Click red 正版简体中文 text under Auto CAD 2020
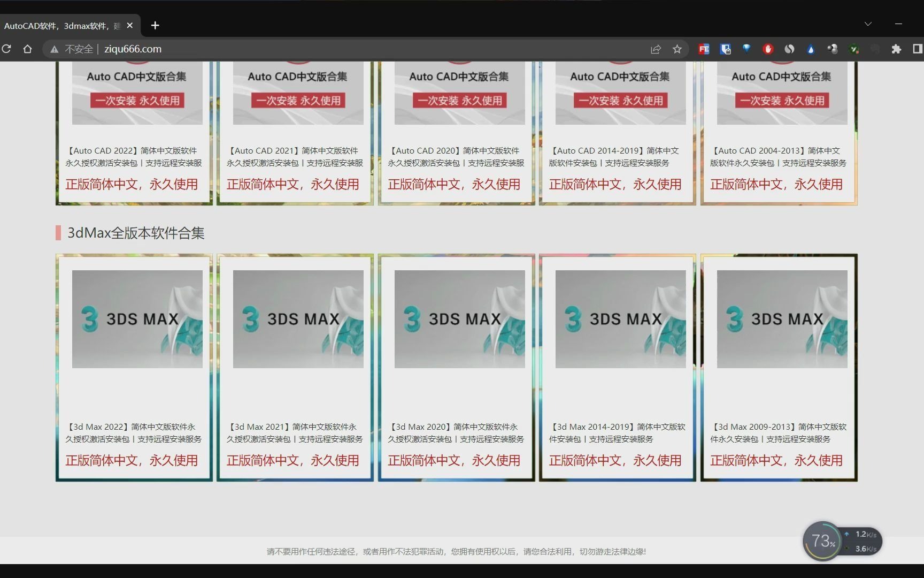Screen dimensions: 924x578 454,184
